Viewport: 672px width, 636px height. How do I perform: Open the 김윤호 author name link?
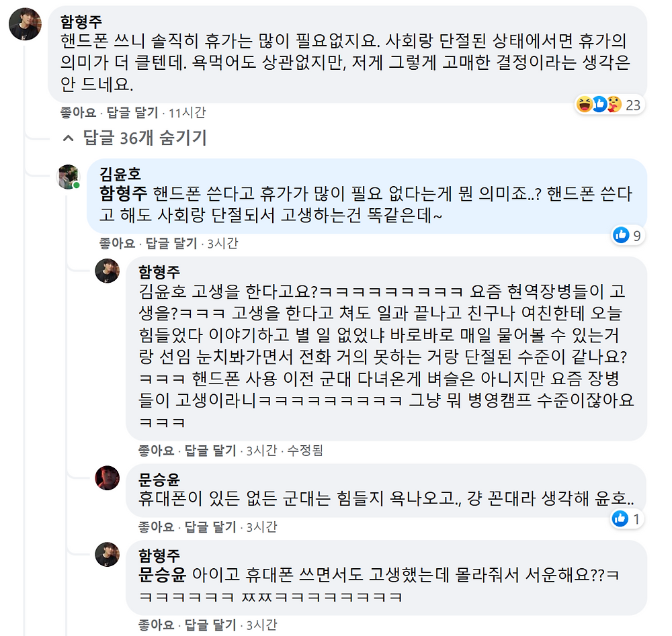(120, 174)
